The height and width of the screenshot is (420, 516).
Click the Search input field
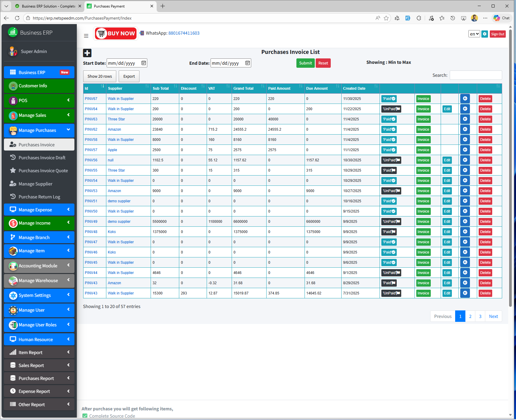pos(475,75)
